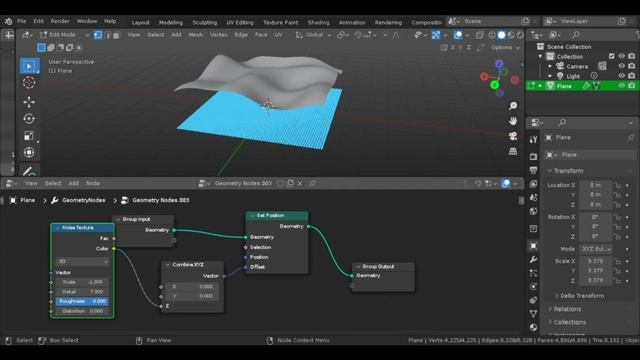Click the Scale X value field
Screen dimensions: 640x360
(x=596, y=261)
